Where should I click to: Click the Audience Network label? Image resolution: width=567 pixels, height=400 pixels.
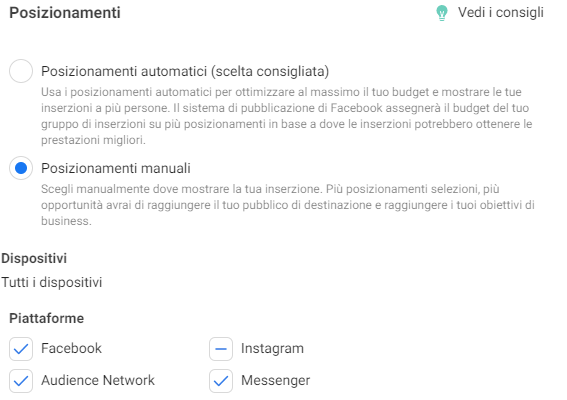(98, 380)
